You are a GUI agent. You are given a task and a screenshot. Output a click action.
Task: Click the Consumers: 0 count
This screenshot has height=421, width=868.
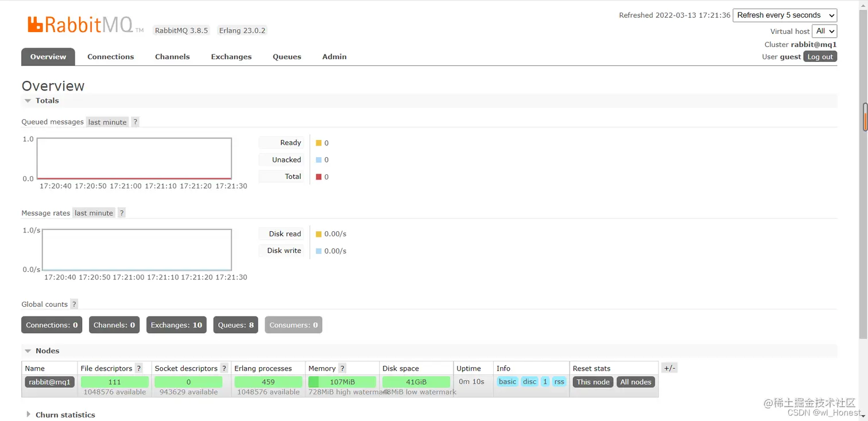(x=293, y=325)
